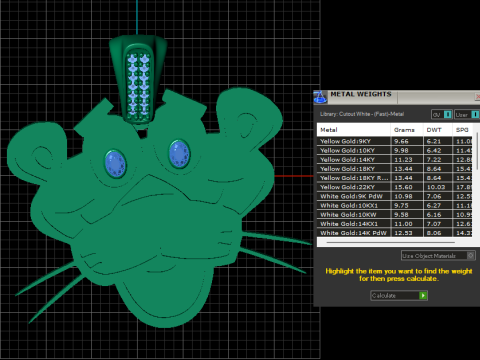The height and width of the screenshot is (360, 480).
Task: Select the Yellow Gold:14KY row
Action: [x=395, y=160]
